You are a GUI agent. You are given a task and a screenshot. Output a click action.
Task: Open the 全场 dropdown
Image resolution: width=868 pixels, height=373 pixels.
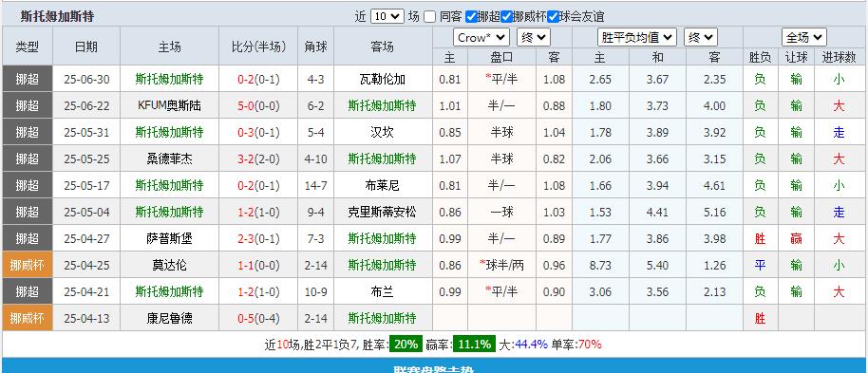point(804,38)
